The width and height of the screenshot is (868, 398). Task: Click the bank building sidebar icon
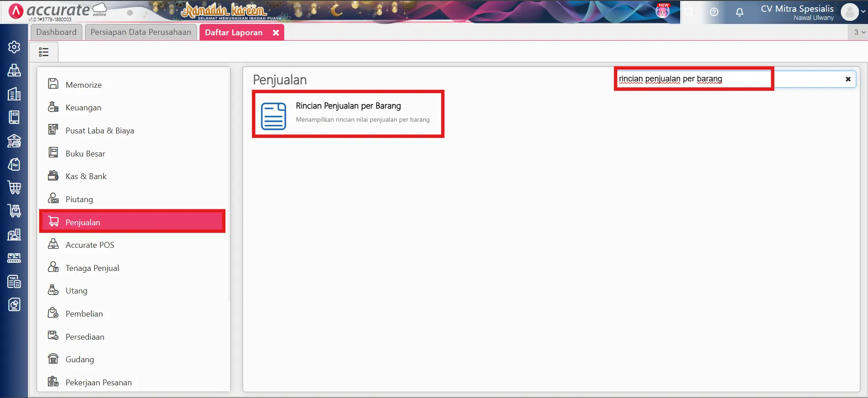pos(14,141)
